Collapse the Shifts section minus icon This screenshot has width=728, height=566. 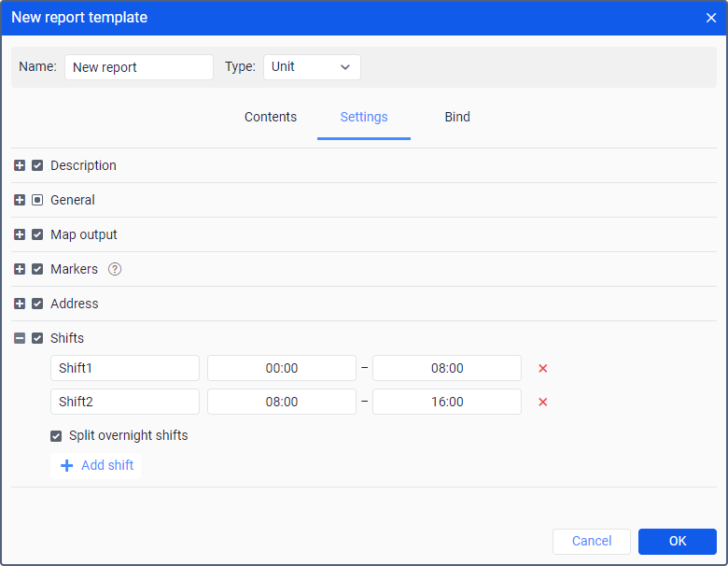[x=20, y=338]
